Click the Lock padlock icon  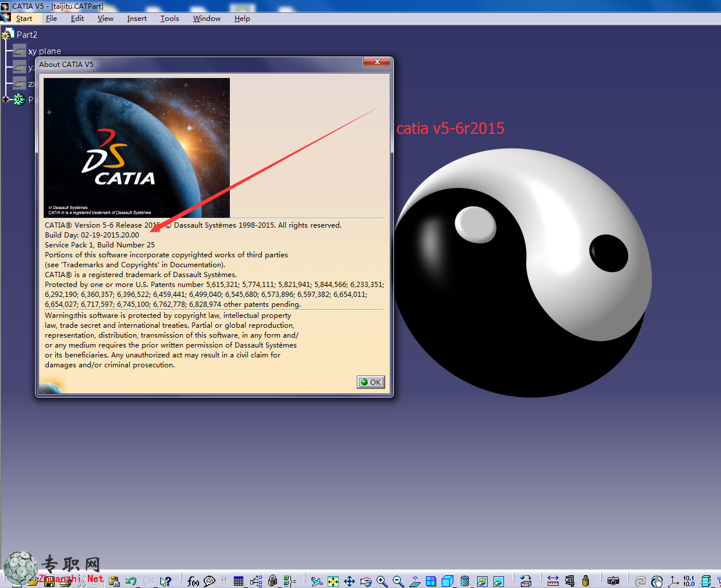pos(272,581)
